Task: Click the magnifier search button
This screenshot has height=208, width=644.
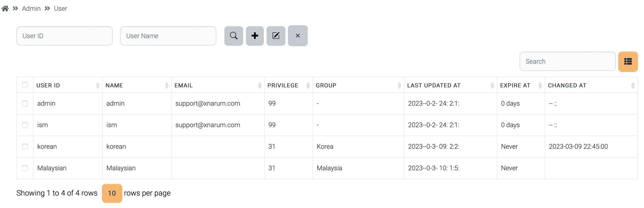Action: (234, 36)
